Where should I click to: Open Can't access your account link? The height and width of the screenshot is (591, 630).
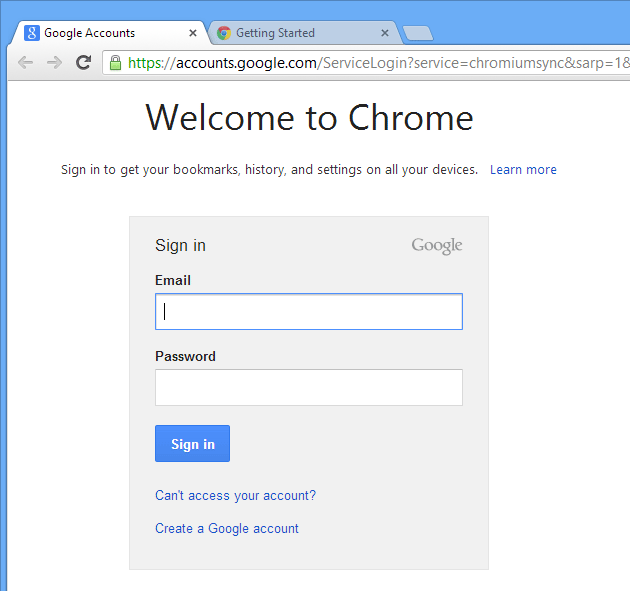point(235,495)
